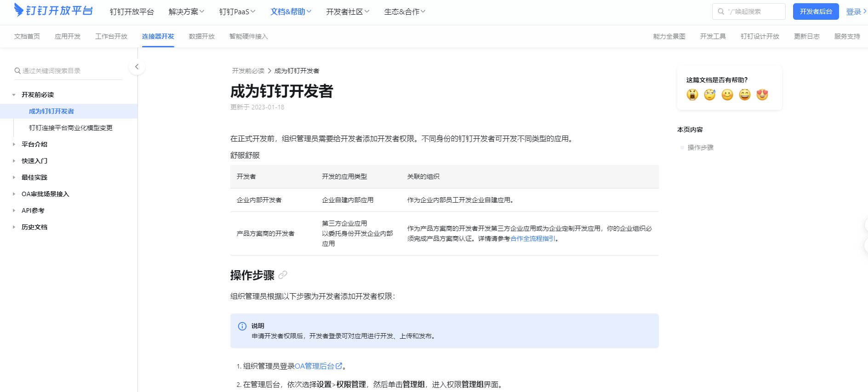Image resolution: width=868 pixels, height=392 pixels.
Task: Go to 钉钉开放平台 nav item
Action: click(132, 11)
